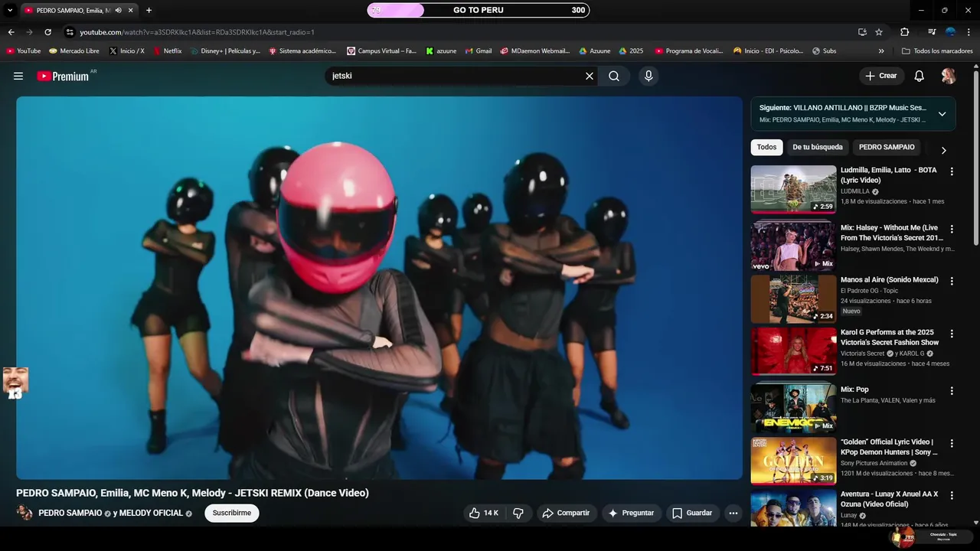Open the YouTube bookmark
This screenshot has height=551, width=980.
point(24,51)
